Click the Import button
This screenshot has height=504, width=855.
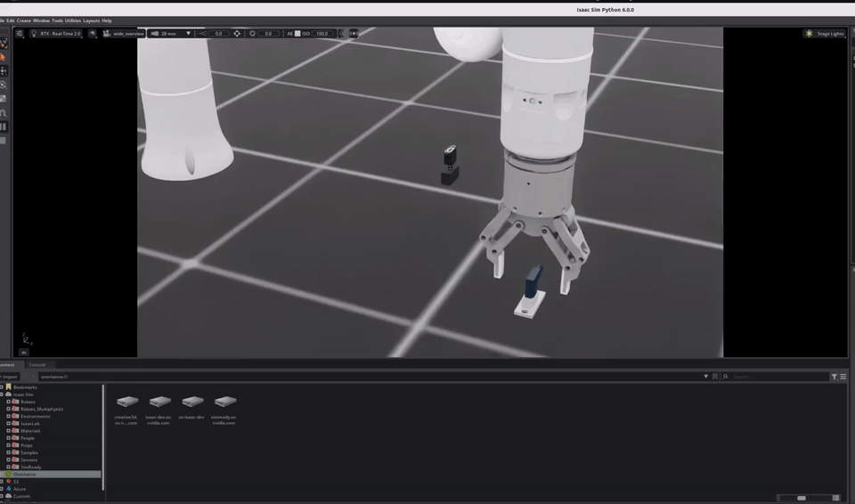click(x=9, y=377)
